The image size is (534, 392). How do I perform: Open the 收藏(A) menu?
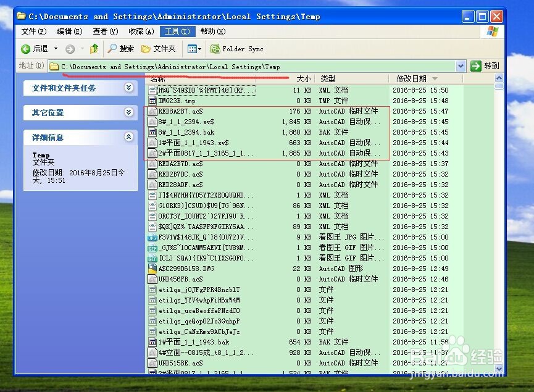point(141,31)
